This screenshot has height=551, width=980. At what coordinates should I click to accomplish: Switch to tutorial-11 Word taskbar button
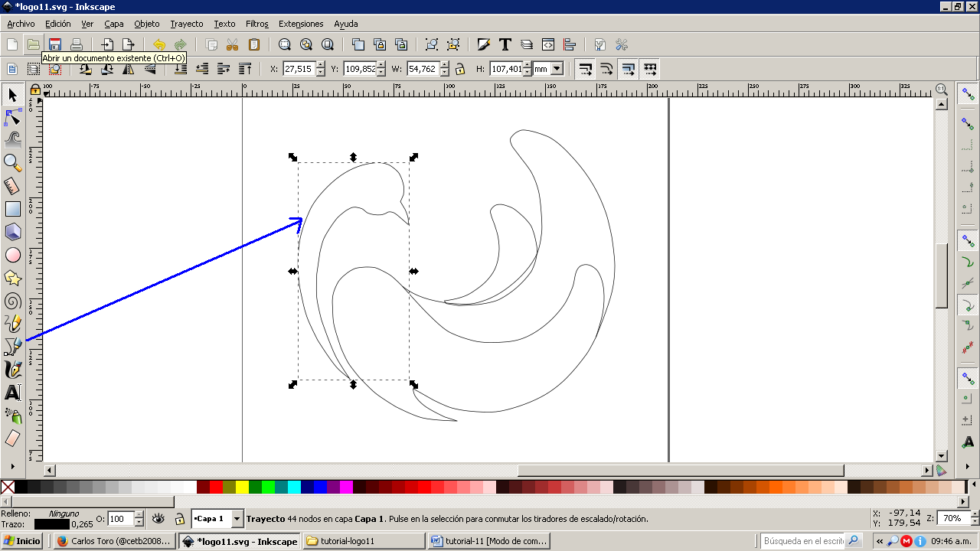[x=490, y=541]
